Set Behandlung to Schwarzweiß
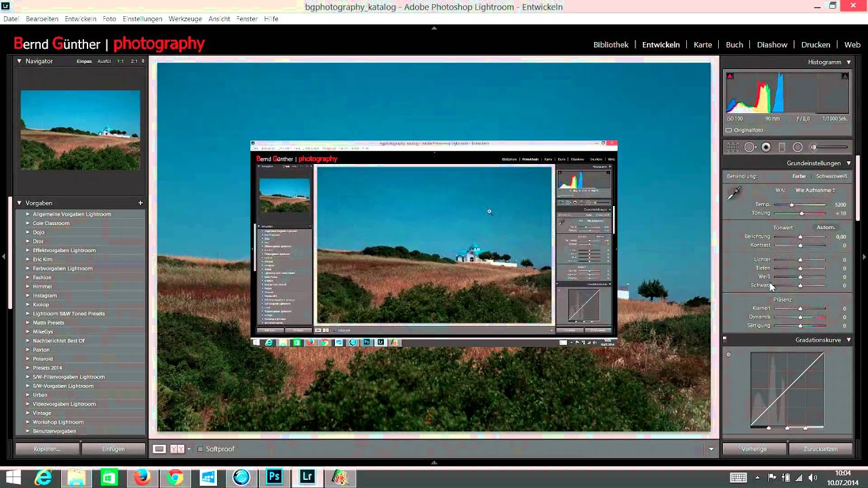The height and width of the screenshot is (488, 868). (x=831, y=176)
